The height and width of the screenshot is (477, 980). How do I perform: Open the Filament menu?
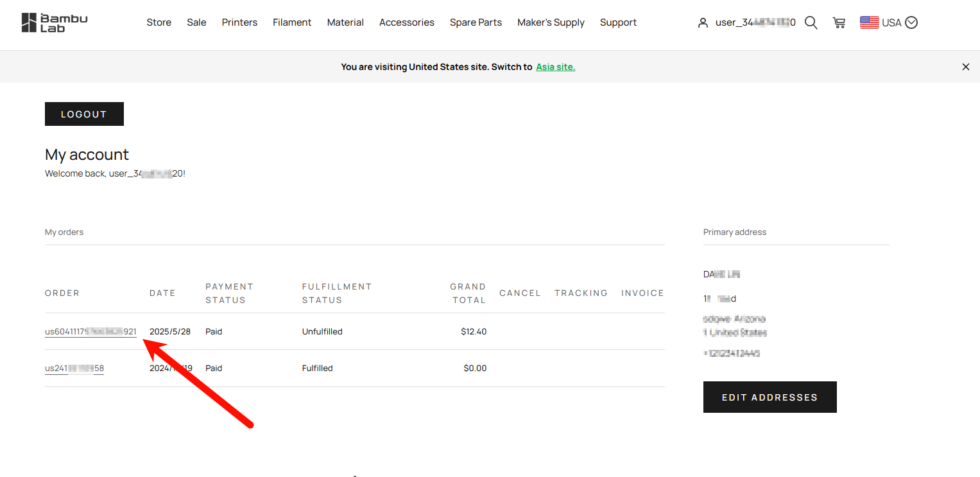tap(292, 22)
